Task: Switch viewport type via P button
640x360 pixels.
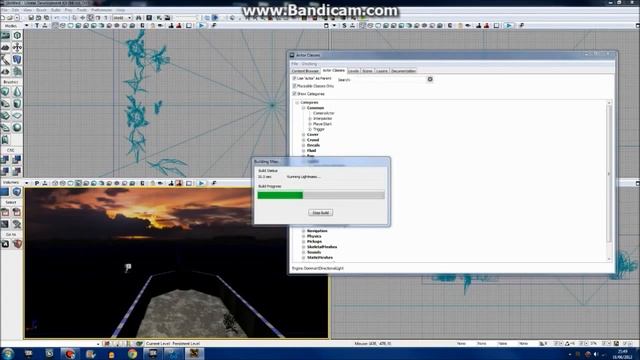Action: (37, 183)
